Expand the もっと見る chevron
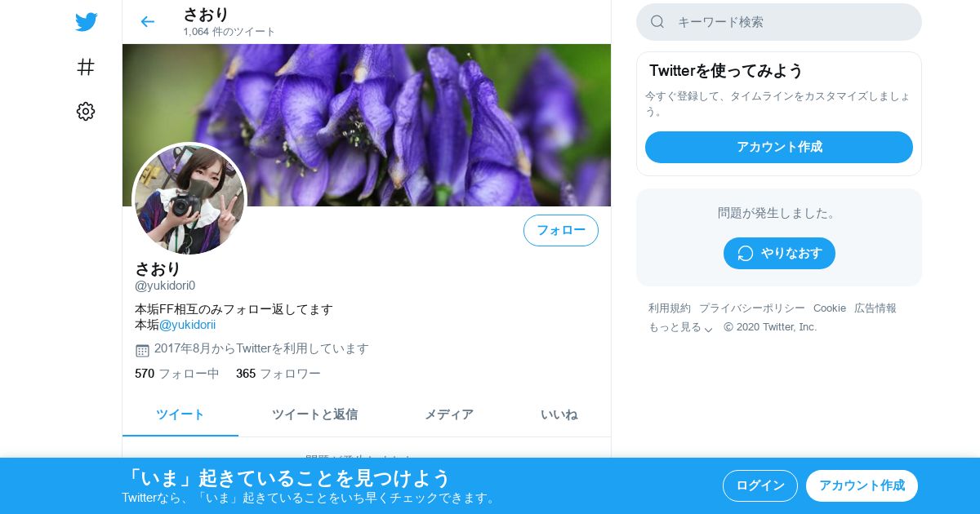 coord(708,328)
